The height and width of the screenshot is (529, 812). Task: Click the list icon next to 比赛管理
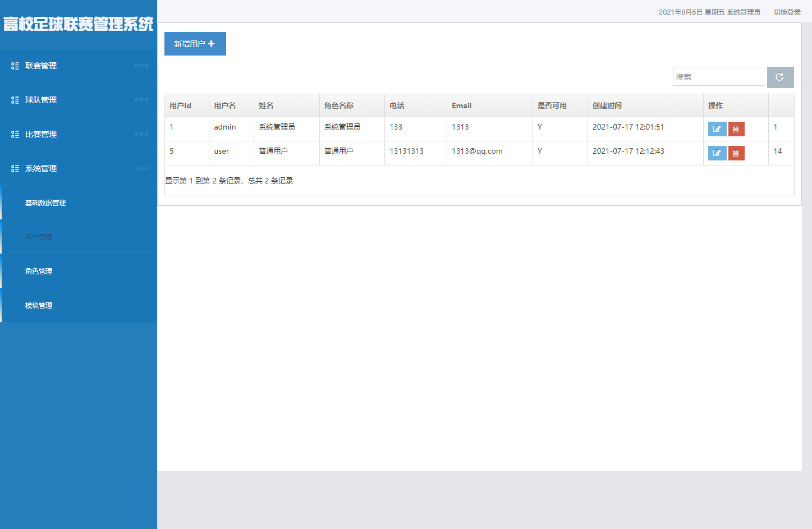coord(15,135)
